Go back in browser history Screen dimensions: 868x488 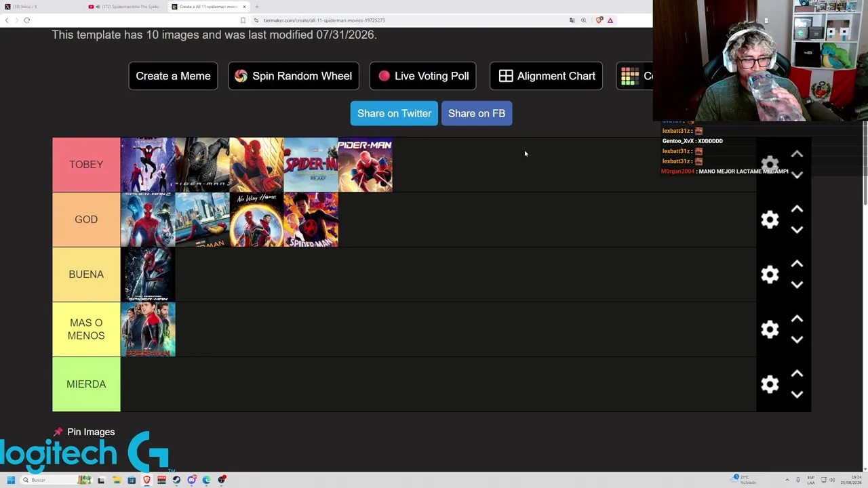pyautogui.click(x=6, y=20)
